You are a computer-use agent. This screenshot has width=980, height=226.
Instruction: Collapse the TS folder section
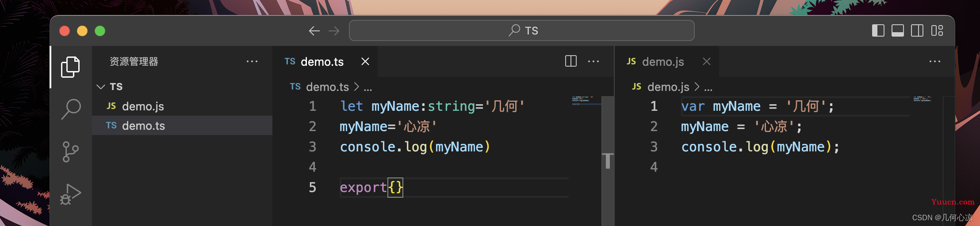(x=182, y=87)
